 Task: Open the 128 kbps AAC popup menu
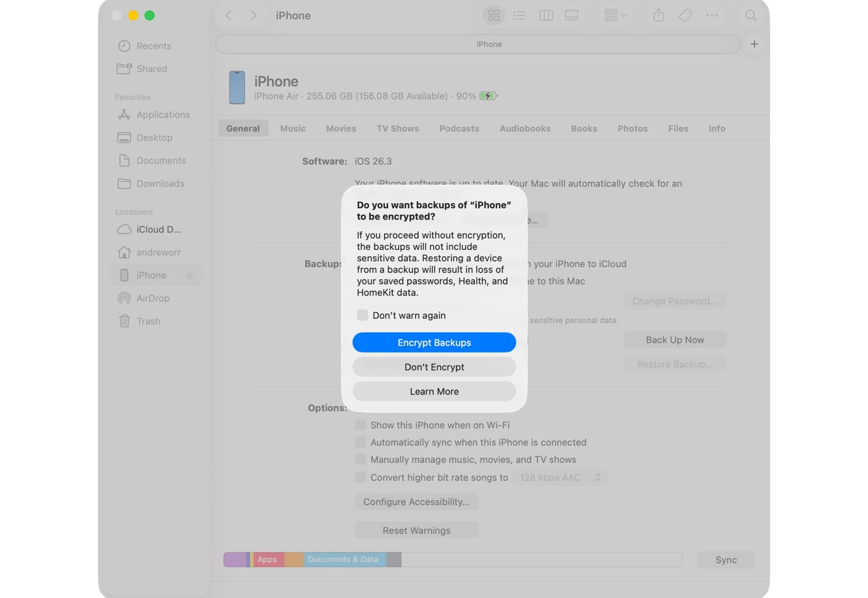coord(559,477)
